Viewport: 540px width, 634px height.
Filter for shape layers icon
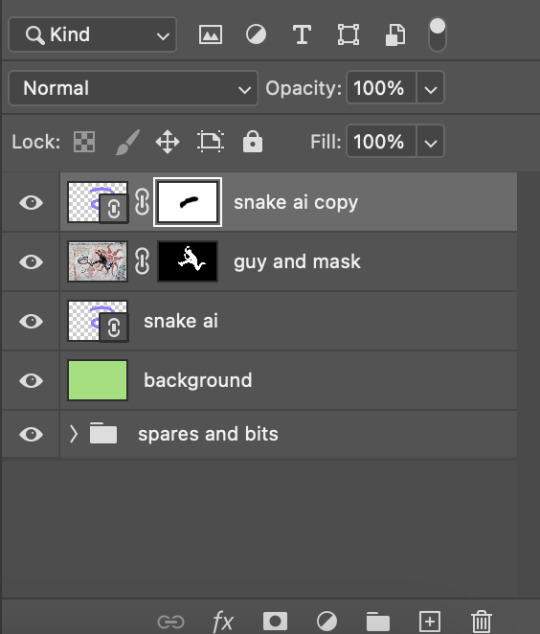click(348, 35)
